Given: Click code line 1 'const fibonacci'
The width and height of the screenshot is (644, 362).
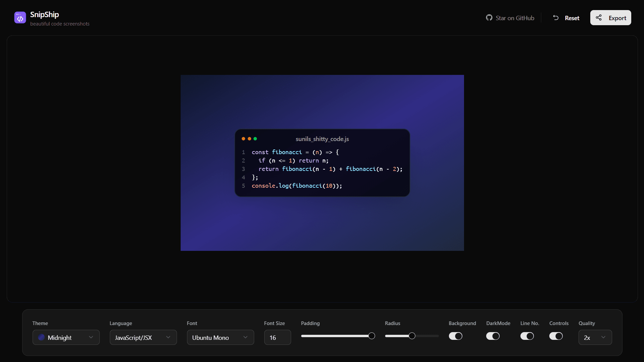Looking at the screenshot, I should 295,152.
